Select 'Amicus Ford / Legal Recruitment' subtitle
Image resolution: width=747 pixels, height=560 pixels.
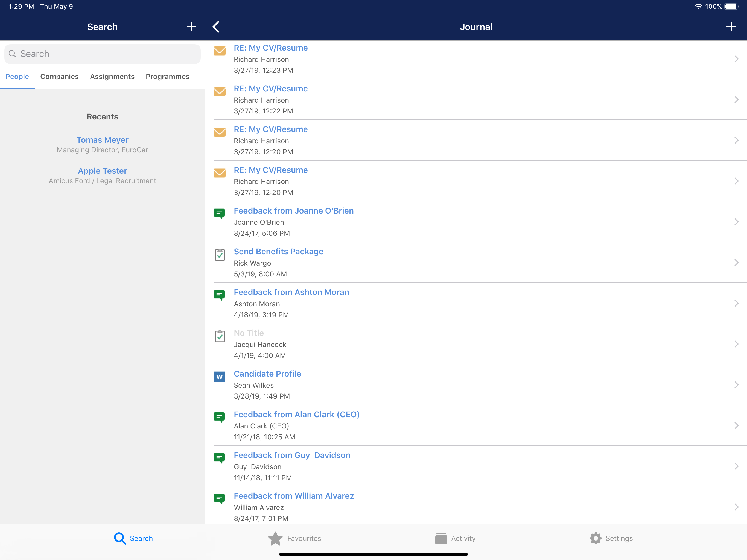(x=102, y=181)
